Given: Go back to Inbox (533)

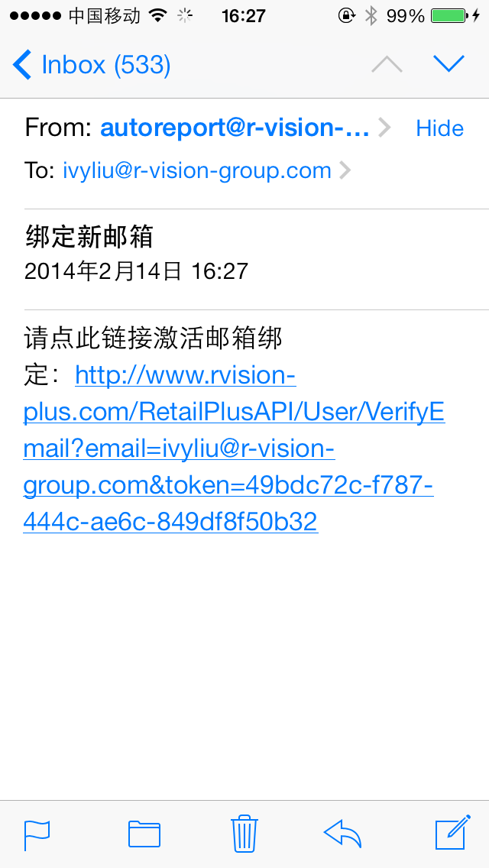Looking at the screenshot, I should (92, 65).
